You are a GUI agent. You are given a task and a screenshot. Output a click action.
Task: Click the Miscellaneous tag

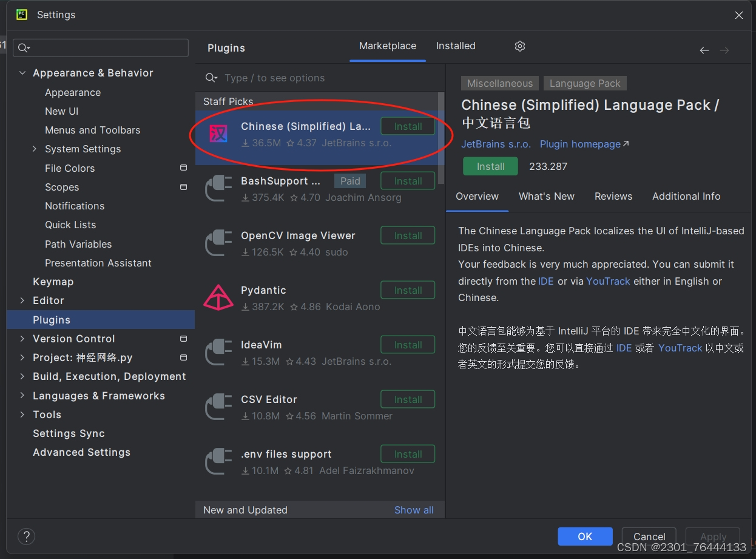point(500,83)
